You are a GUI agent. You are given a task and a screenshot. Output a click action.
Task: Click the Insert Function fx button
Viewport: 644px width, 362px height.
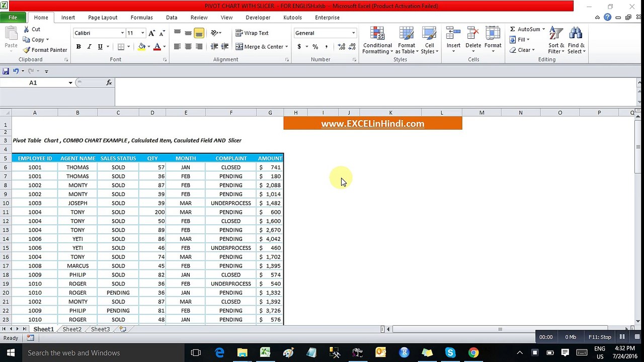coord(109,82)
